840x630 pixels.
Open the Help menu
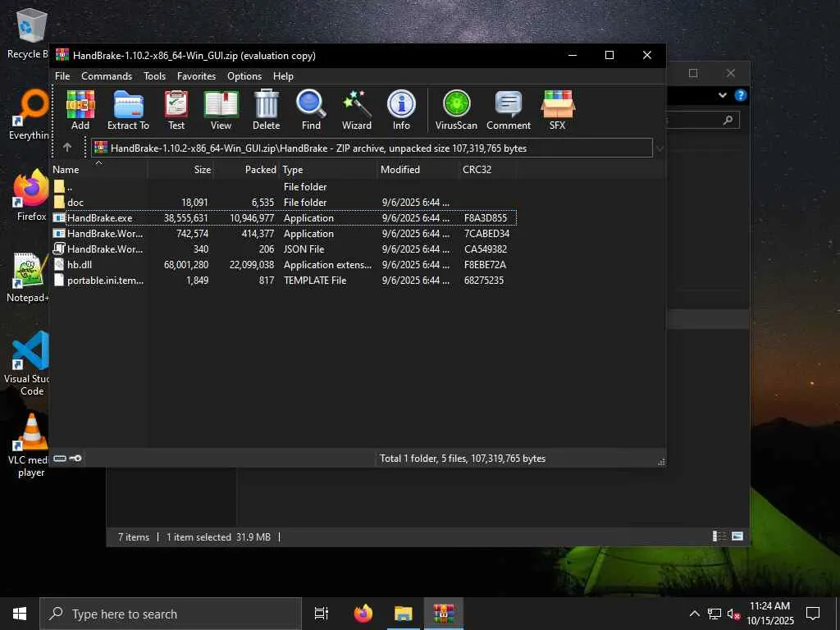283,76
